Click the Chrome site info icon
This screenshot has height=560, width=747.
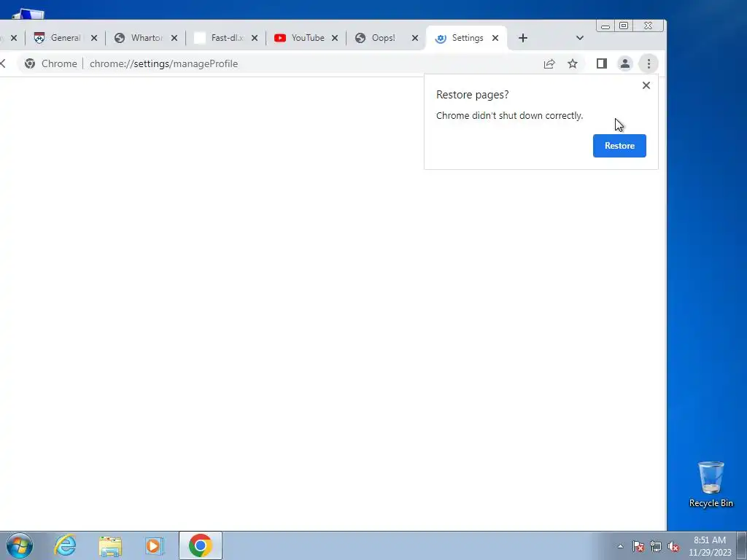click(x=30, y=64)
